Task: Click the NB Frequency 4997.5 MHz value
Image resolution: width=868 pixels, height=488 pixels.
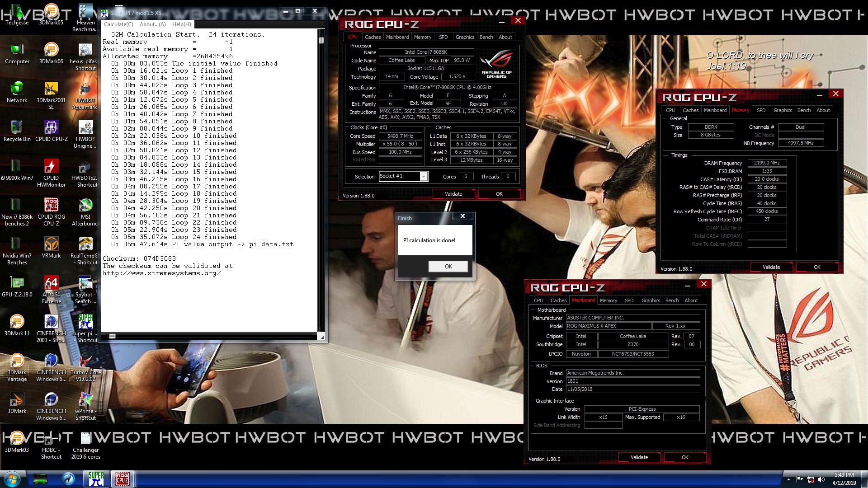Action: coord(800,143)
